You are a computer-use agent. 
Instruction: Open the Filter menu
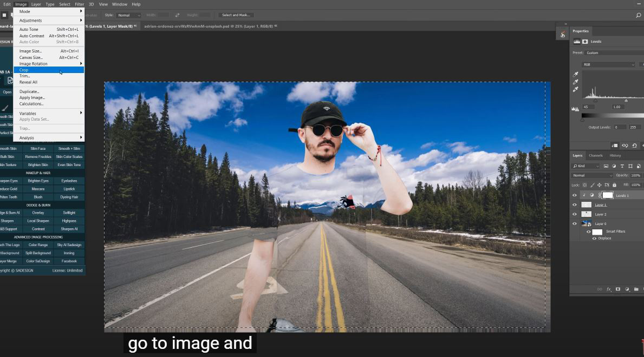coord(79,4)
